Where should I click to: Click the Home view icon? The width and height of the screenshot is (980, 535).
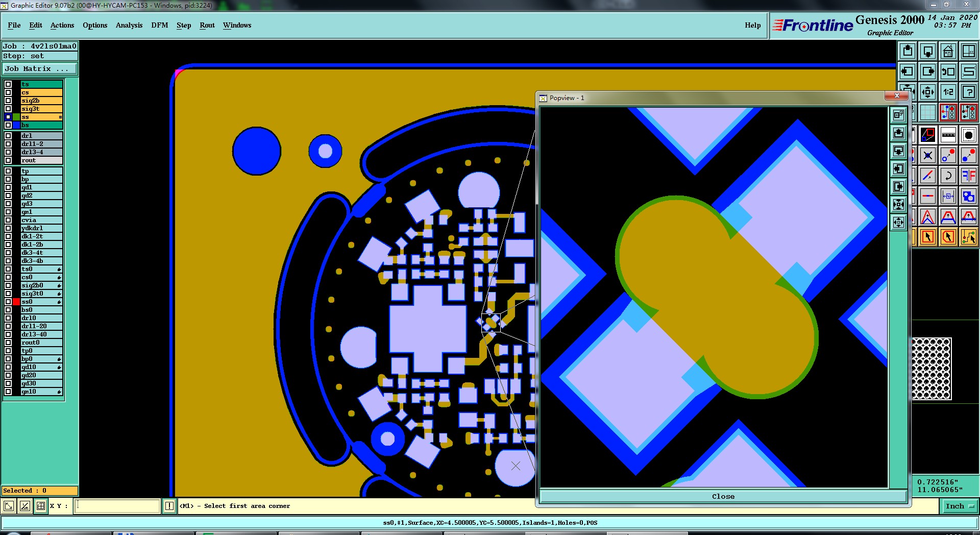pyautogui.click(x=948, y=51)
